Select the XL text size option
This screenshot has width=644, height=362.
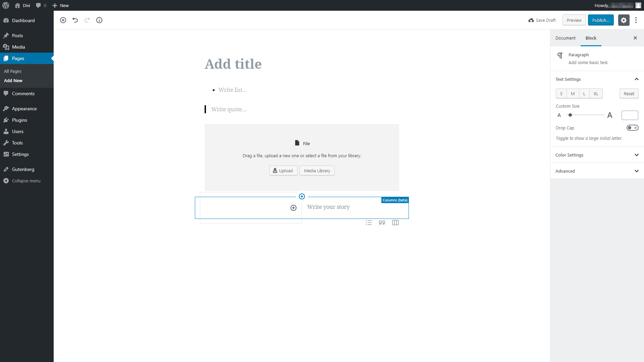coord(596,93)
